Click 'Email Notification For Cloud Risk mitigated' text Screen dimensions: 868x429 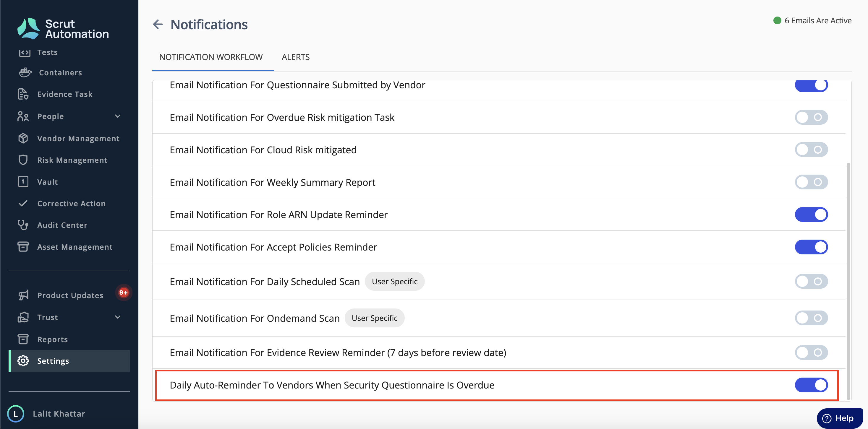263,150
